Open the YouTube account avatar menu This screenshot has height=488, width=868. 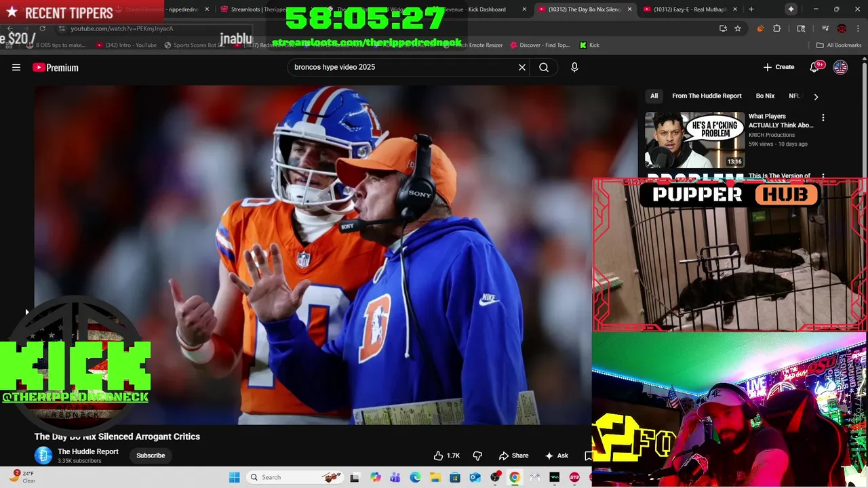point(840,67)
